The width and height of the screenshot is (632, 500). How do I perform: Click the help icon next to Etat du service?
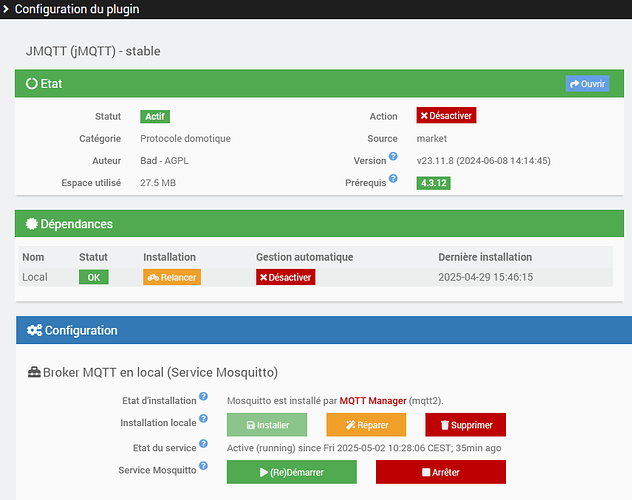pyautogui.click(x=204, y=444)
